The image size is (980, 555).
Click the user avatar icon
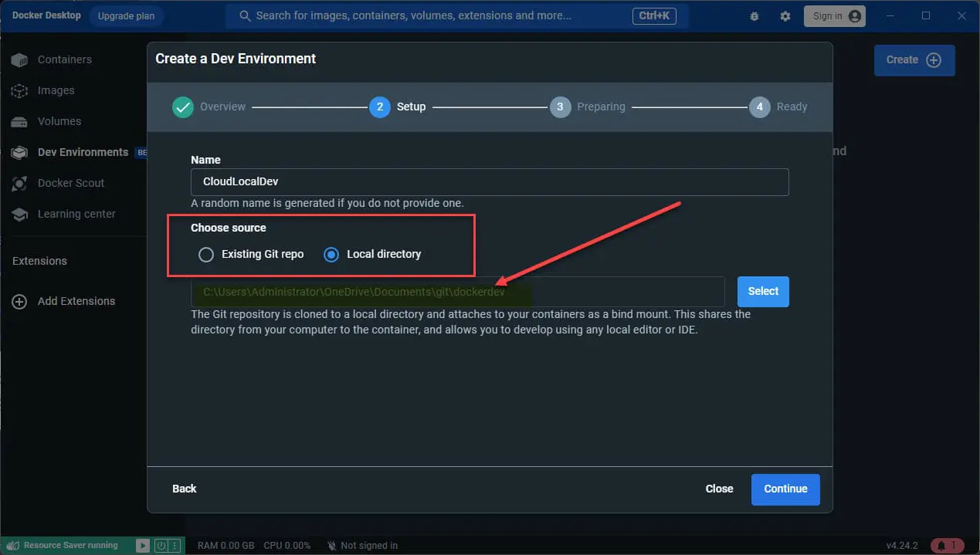(x=854, y=16)
